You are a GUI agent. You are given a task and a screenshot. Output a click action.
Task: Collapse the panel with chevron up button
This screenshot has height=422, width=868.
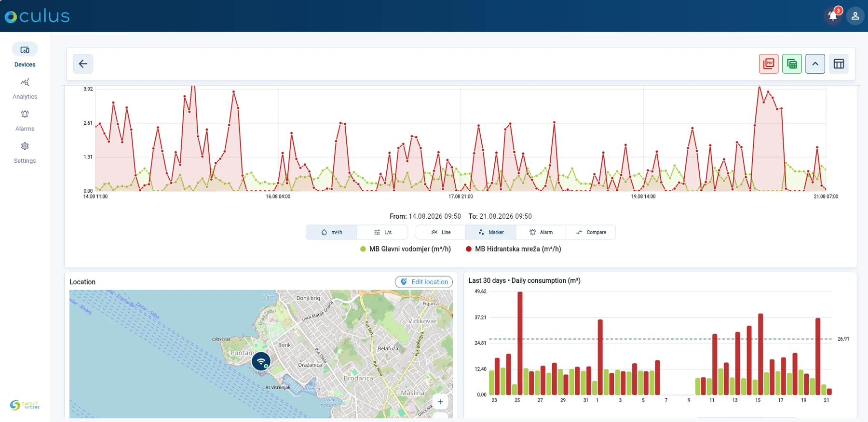(815, 64)
